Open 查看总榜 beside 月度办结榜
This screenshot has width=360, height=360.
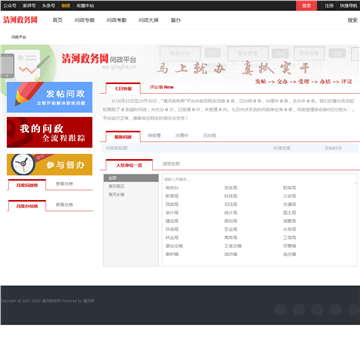(x=64, y=205)
